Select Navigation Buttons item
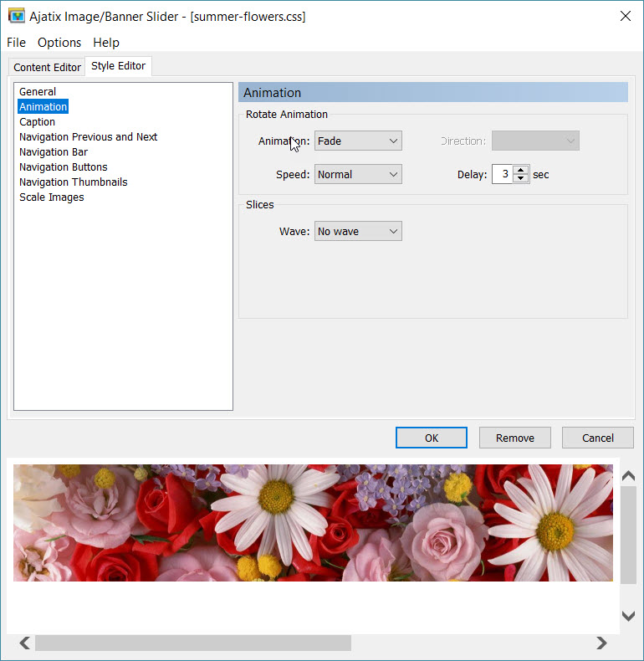The width and height of the screenshot is (644, 661). pyautogui.click(x=64, y=167)
